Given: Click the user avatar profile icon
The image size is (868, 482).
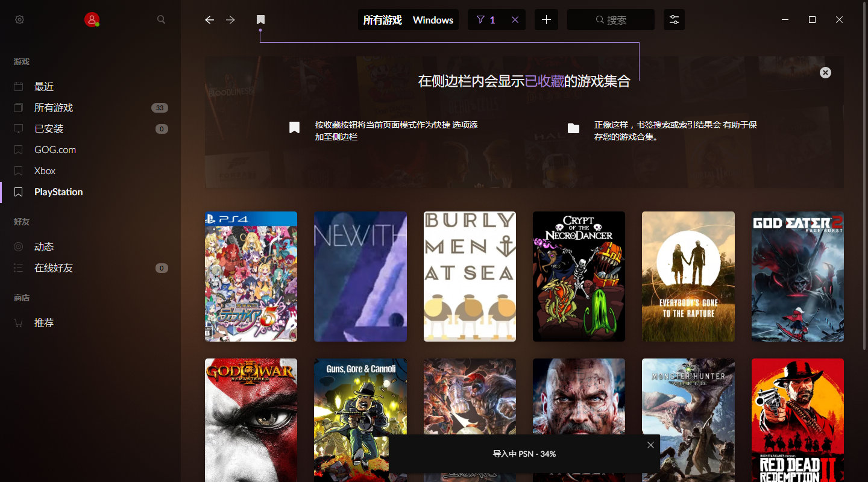Looking at the screenshot, I should click(92, 19).
